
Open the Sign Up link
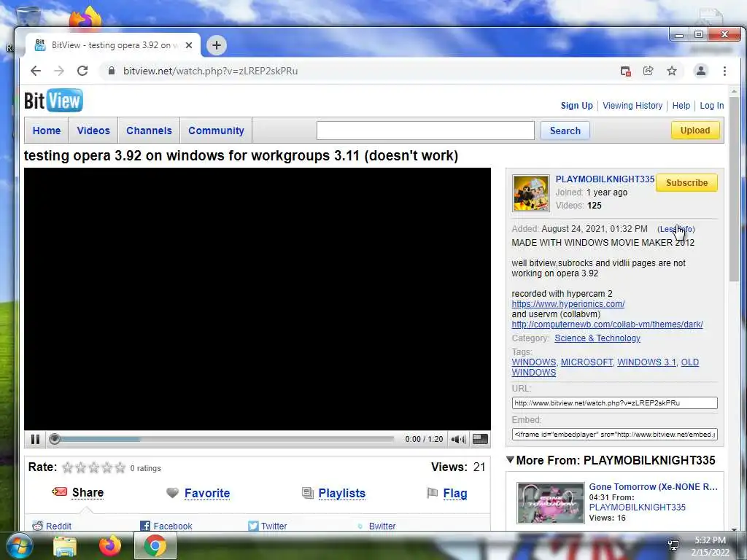[x=577, y=106]
